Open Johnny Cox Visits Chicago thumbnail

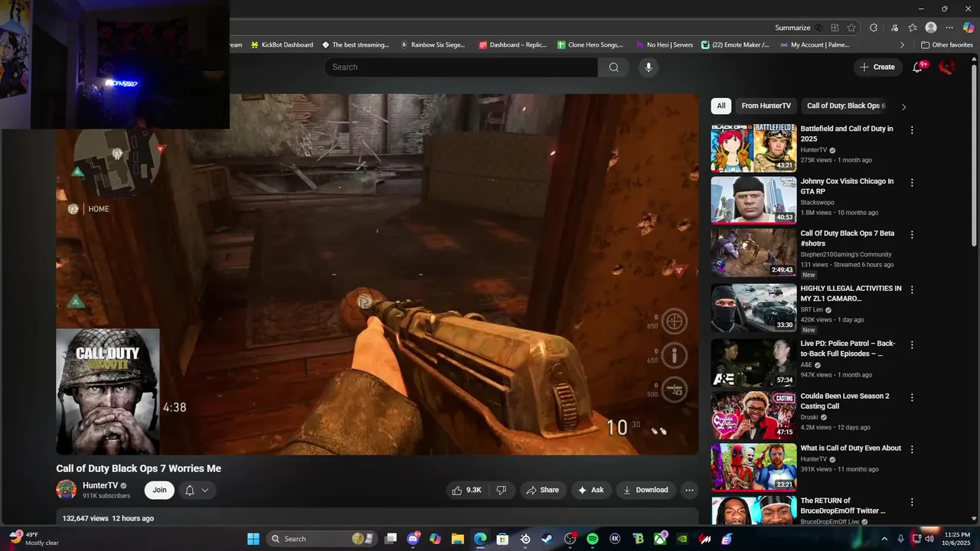(x=753, y=200)
